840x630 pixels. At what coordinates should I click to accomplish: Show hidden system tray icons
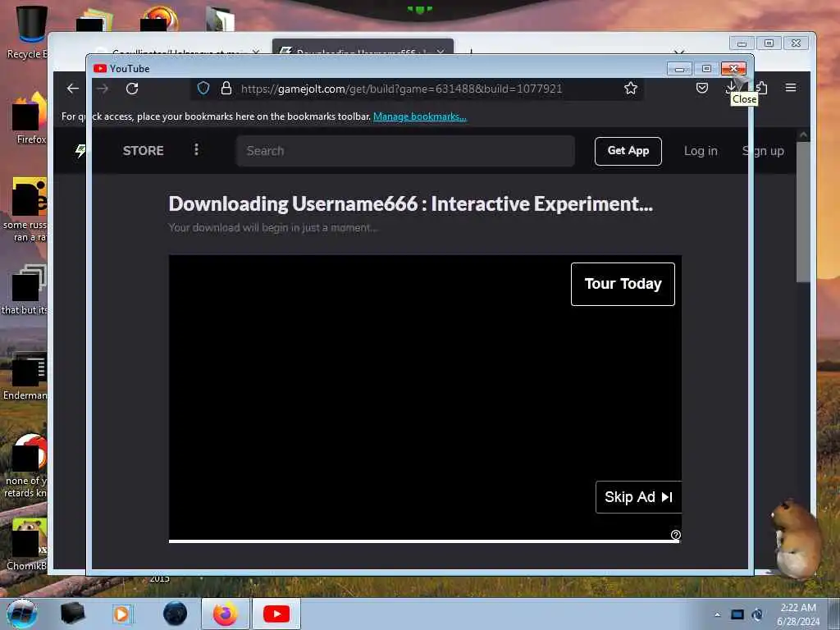click(717, 614)
